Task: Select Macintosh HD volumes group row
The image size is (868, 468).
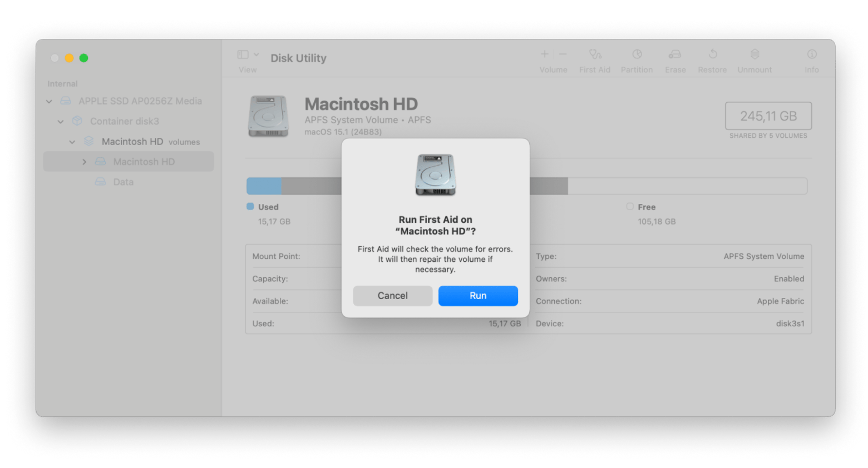Action: [x=129, y=142]
